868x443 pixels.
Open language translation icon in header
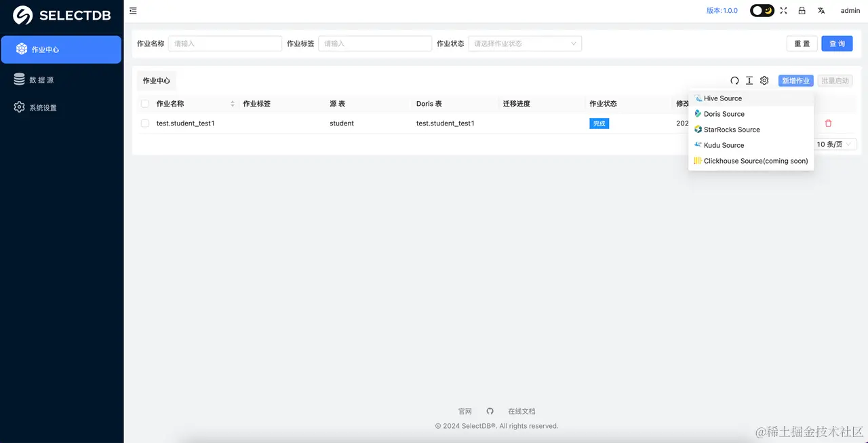click(x=821, y=11)
